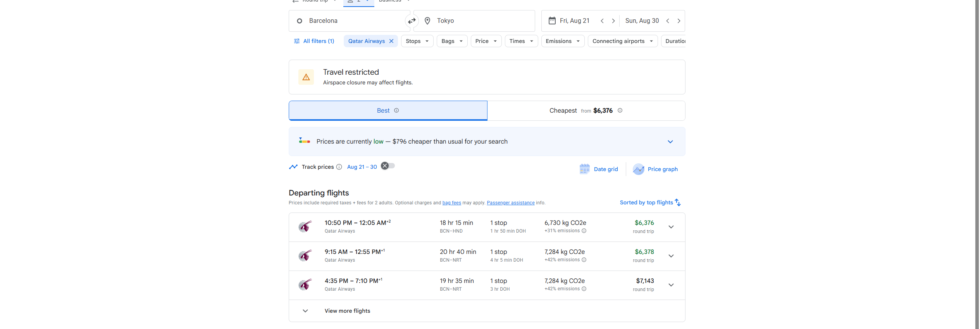Show emissions info for 9:15 AM flight
980x329 pixels.
pos(584,260)
